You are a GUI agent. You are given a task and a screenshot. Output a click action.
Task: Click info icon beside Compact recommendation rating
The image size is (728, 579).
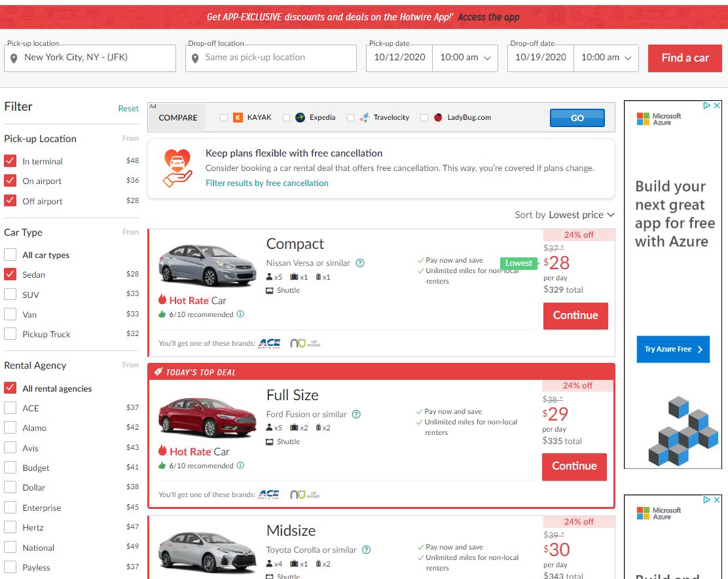click(240, 314)
